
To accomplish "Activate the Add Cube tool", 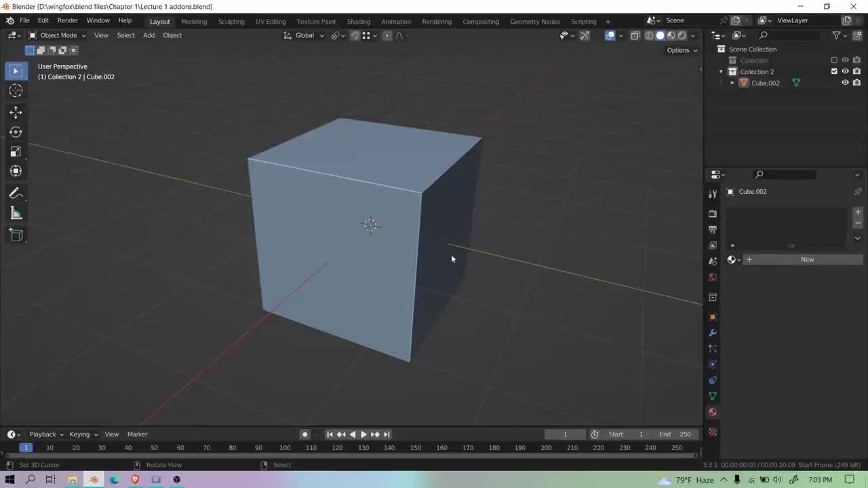I will (x=16, y=236).
